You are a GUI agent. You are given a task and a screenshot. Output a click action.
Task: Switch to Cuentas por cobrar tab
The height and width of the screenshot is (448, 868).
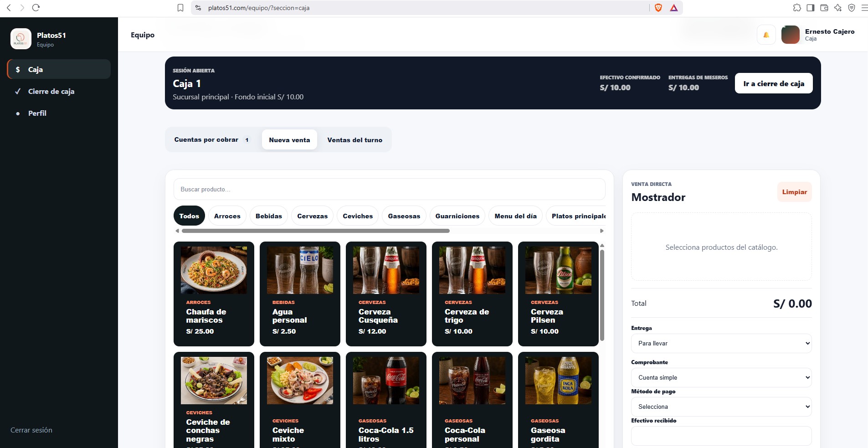pos(212,139)
